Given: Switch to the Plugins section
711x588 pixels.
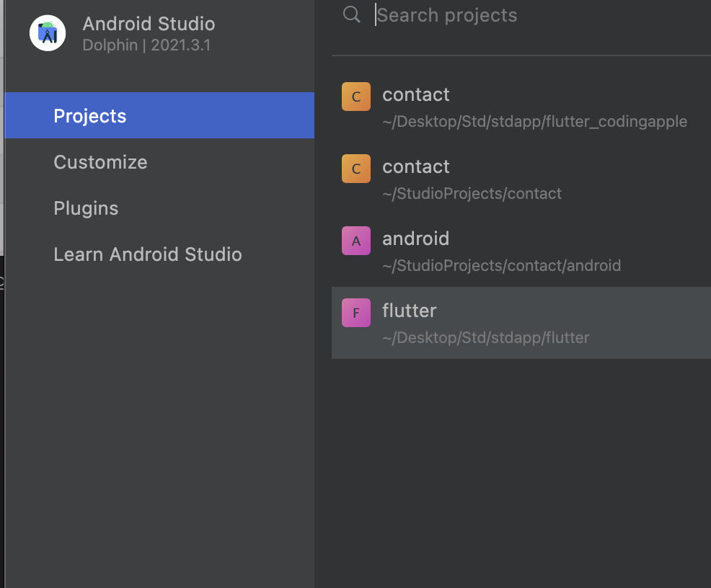Looking at the screenshot, I should point(159,208).
